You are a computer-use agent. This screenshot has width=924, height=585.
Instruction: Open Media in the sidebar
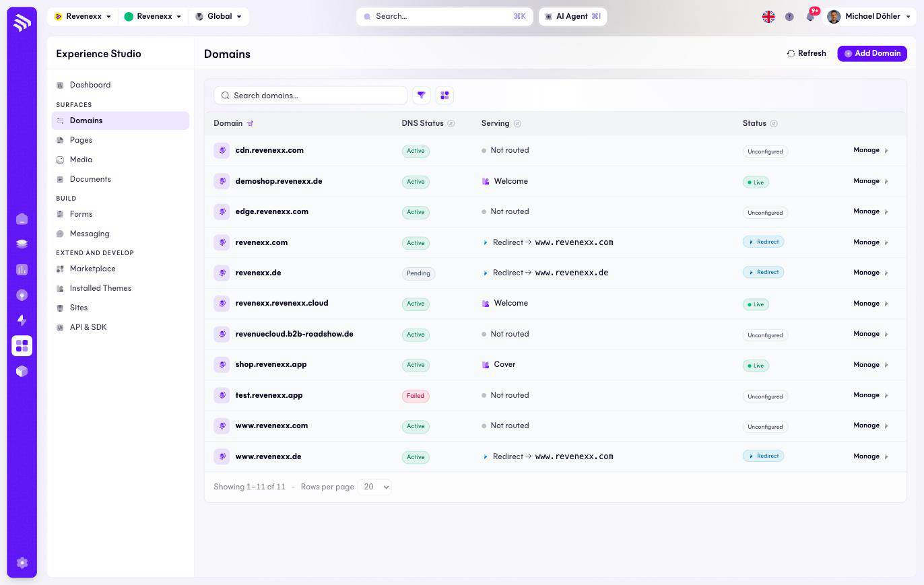120,160
